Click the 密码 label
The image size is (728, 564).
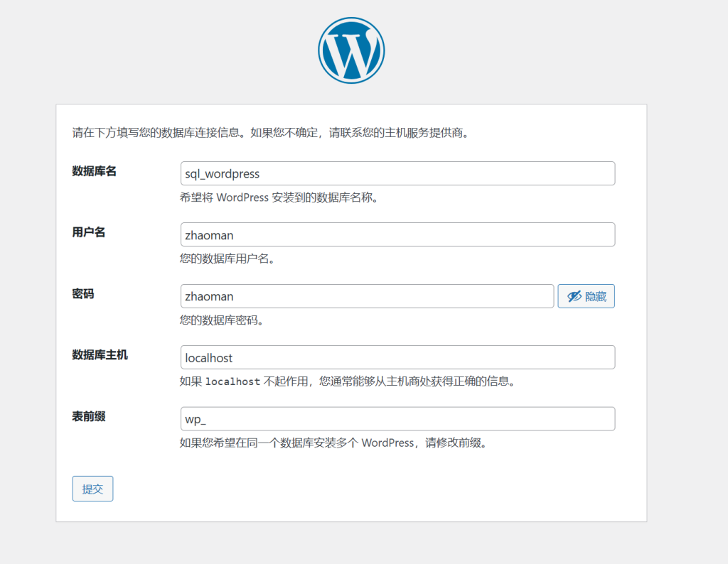pyautogui.click(x=83, y=293)
